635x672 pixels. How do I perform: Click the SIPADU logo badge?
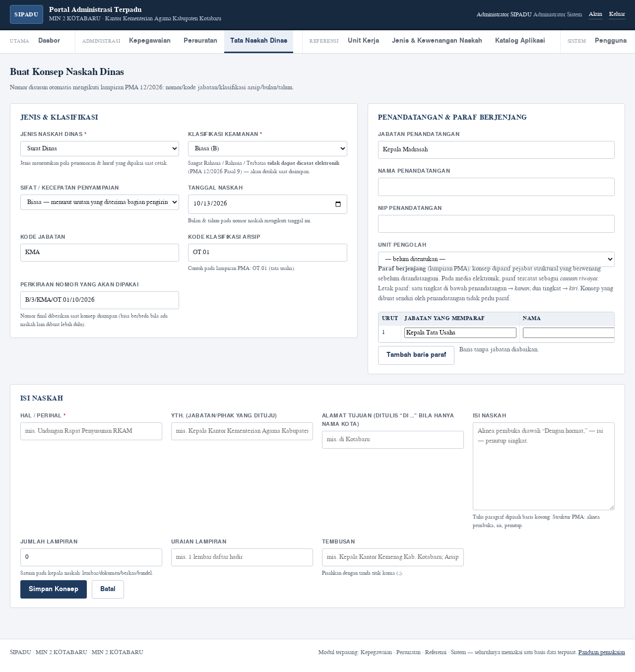click(26, 14)
